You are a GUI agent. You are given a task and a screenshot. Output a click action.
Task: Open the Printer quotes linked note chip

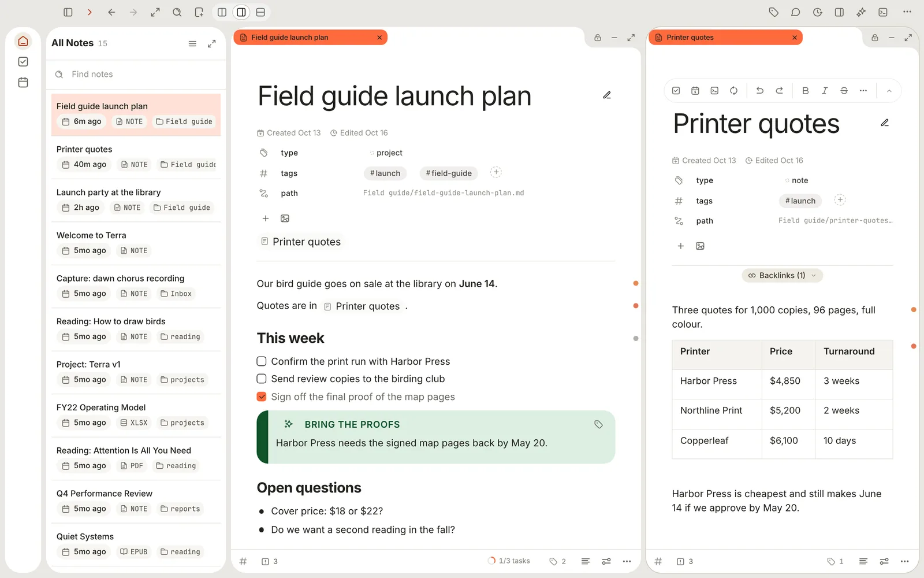(301, 242)
